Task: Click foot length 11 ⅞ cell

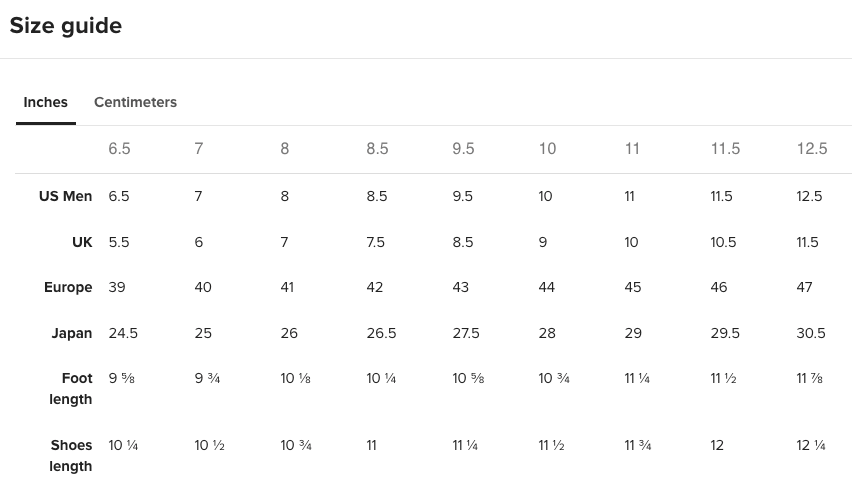Action: coord(810,378)
